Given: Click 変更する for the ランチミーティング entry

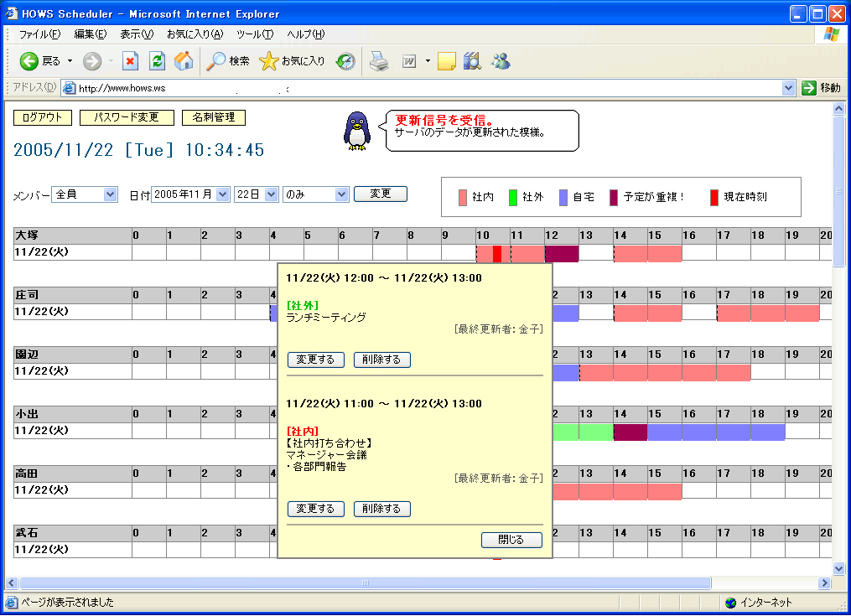Looking at the screenshot, I should pyautogui.click(x=315, y=360).
